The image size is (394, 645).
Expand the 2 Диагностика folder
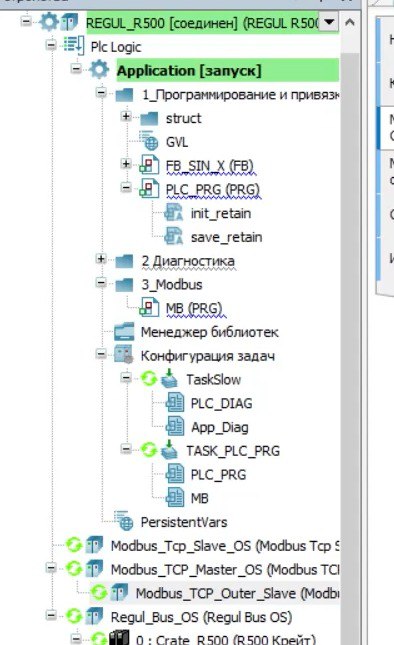tap(101, 259)
